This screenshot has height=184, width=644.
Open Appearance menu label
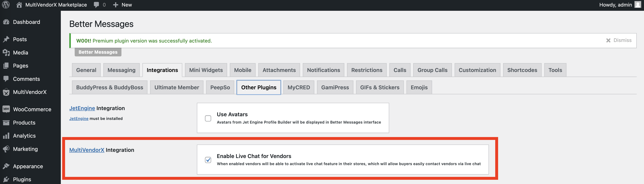click(x=28, y=166)
